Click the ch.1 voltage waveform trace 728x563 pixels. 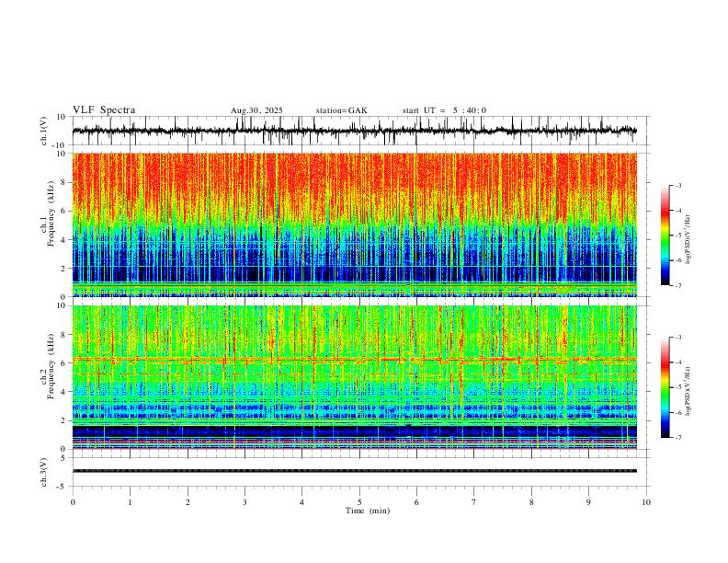click(x=355, y=131)
